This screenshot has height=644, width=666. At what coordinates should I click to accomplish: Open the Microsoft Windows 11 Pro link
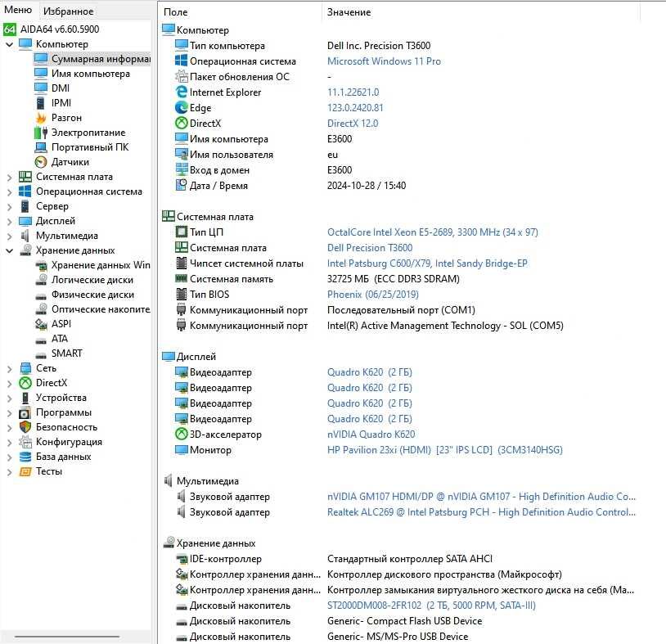[384, 61]
